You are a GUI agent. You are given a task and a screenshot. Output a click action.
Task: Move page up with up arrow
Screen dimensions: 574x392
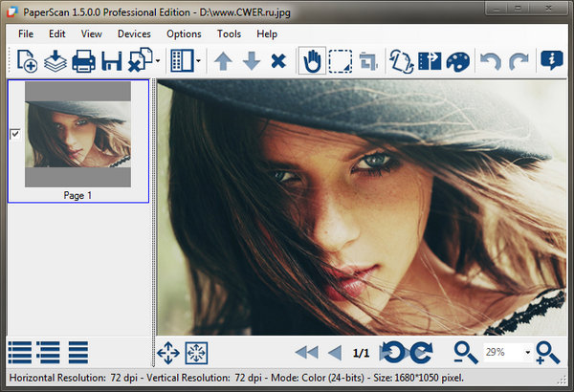[223, 61]
